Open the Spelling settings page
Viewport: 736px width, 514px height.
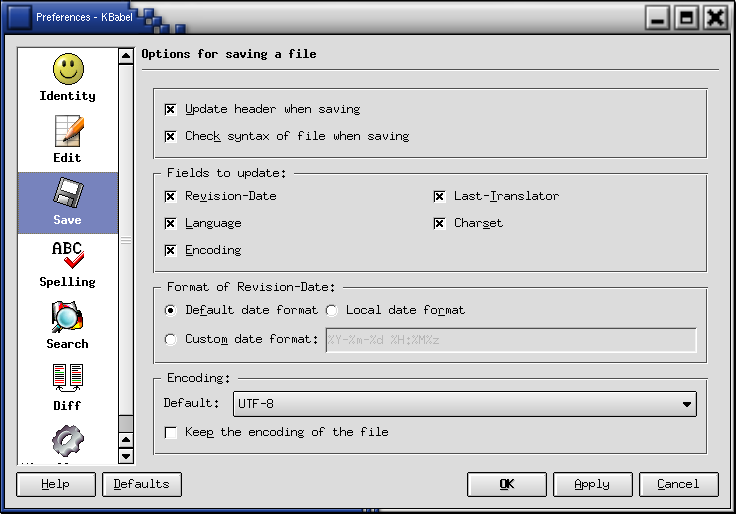[67, 264]
